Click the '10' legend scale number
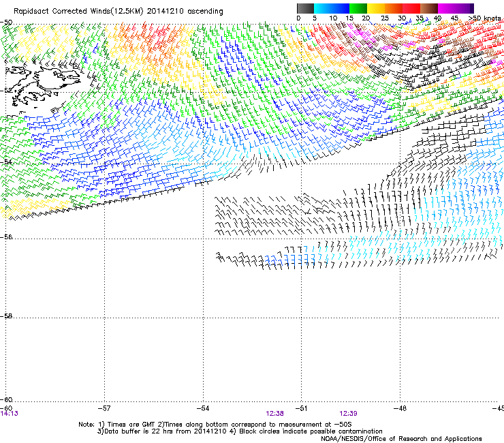The height and width of the screenshot is (443, 504). [333, 18]
